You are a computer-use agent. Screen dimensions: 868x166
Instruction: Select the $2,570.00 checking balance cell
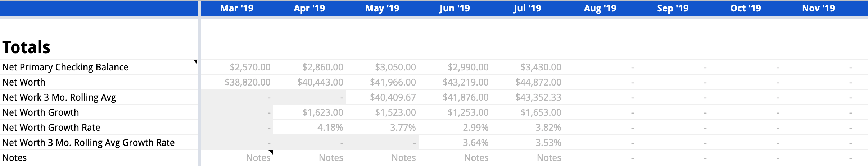(x=250, y=67)
